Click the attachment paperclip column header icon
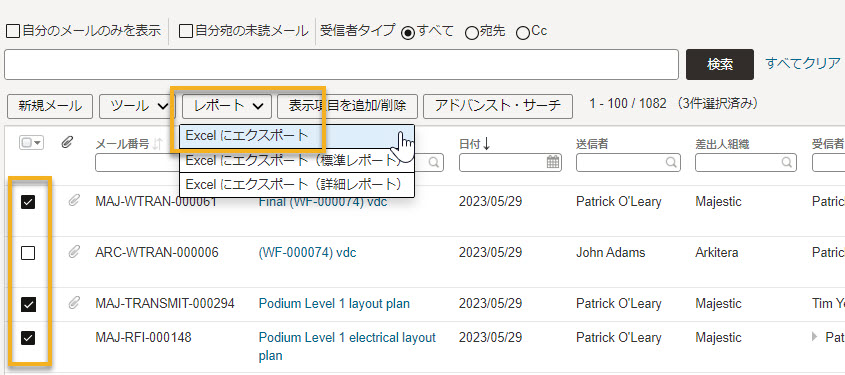Screen dimensions: 845x375 click(67, 143)
